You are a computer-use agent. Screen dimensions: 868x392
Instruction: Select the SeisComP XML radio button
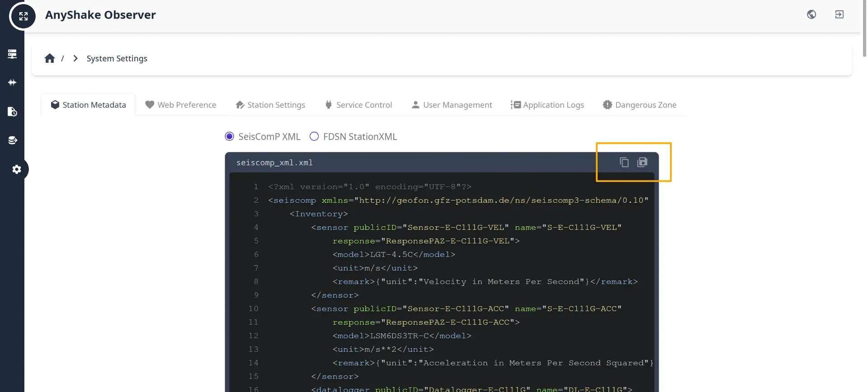[x=230, y=136]
